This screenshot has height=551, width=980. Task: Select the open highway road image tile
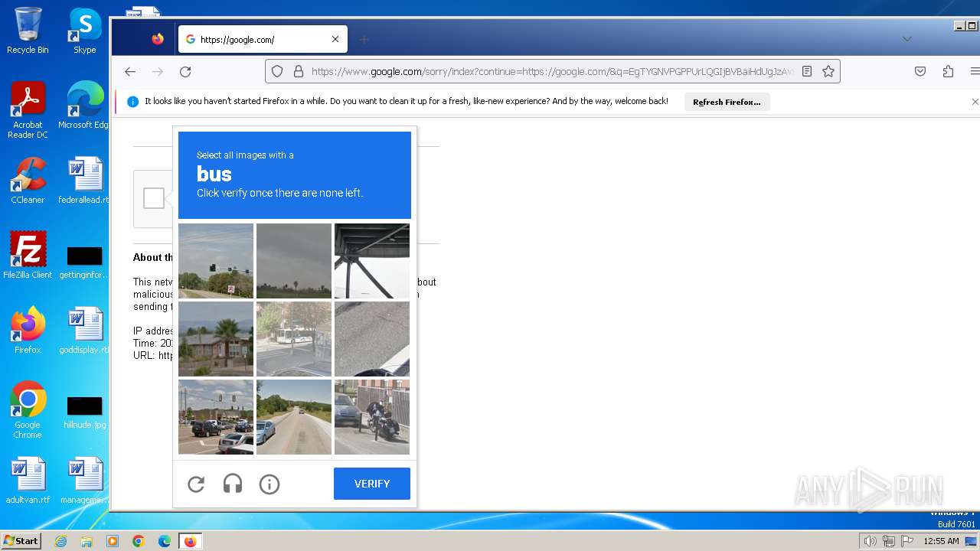[294, 417]
